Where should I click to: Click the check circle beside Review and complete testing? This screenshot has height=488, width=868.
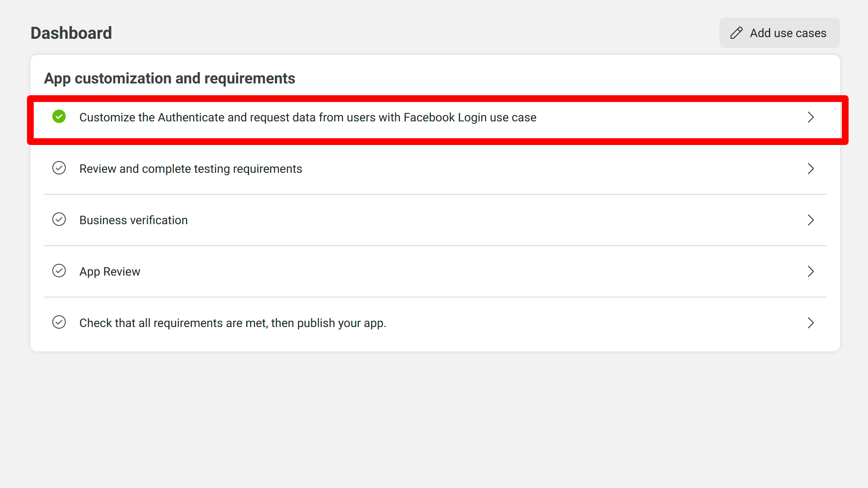coord(59,168)
